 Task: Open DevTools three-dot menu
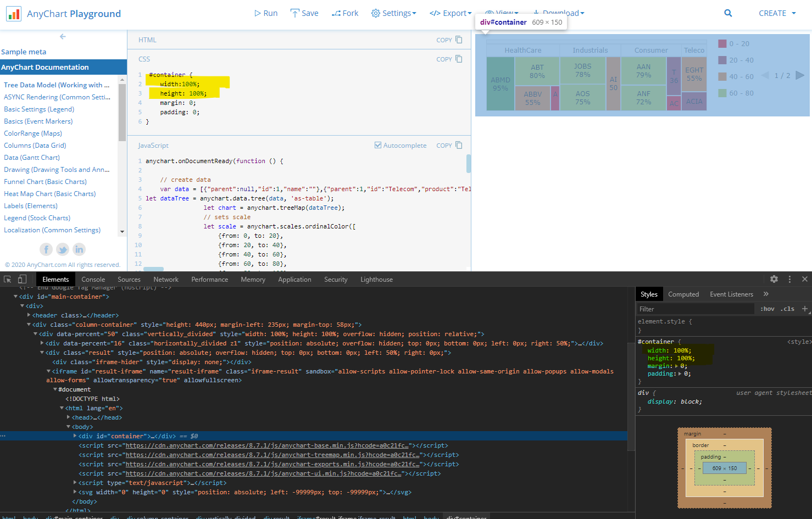click(x=790, y=279)
